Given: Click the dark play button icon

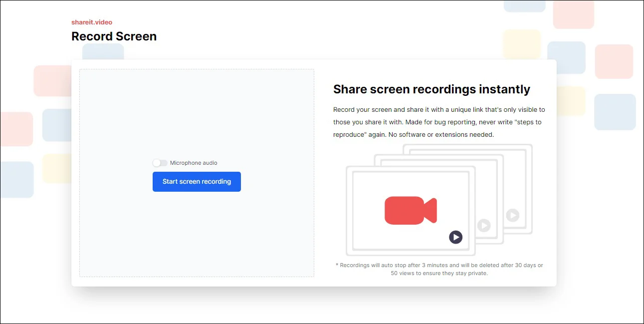Looking at the screenshot, I should point(455,237).
